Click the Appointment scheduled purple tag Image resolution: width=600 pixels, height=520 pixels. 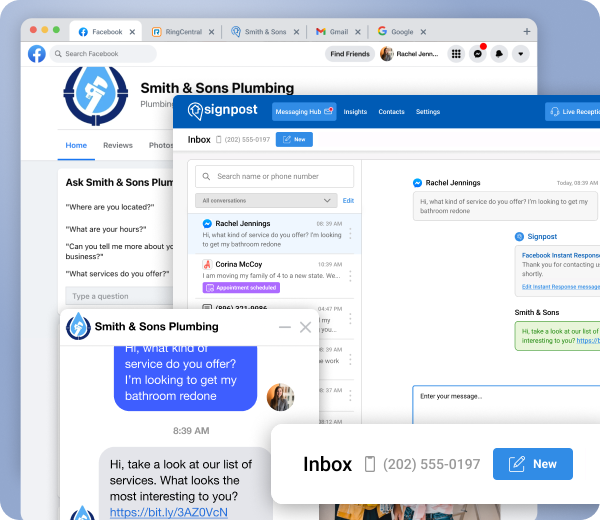click(241, 288)
